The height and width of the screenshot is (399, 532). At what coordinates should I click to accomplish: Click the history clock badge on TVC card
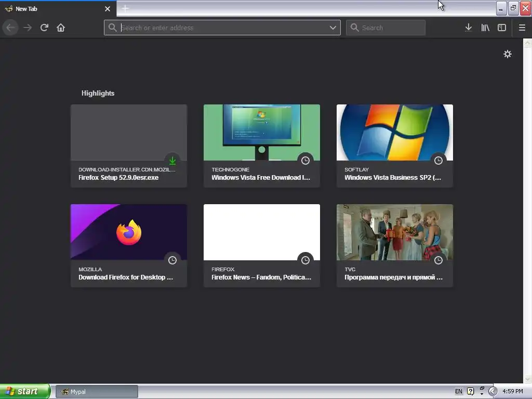click(438, 260)
